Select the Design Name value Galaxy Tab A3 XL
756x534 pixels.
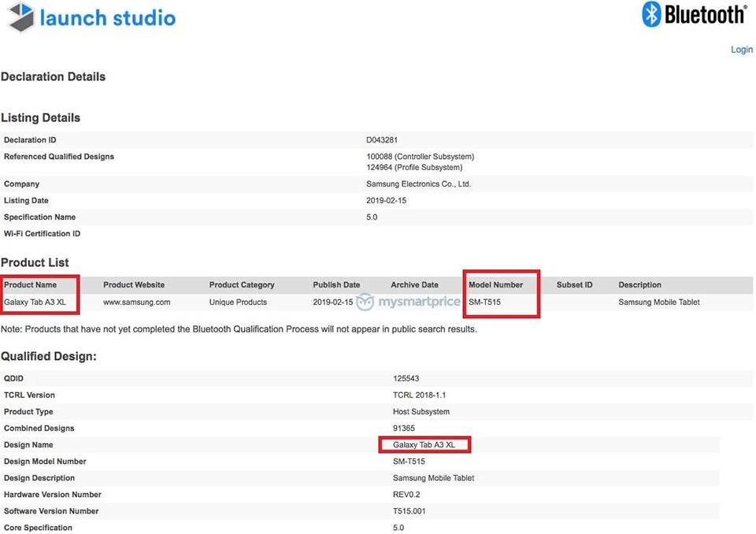(x=424, y=445)
